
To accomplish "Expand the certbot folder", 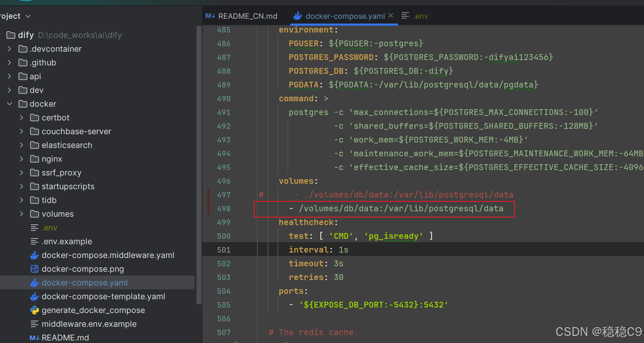I will pyautogui.click(x=22, y=118).
